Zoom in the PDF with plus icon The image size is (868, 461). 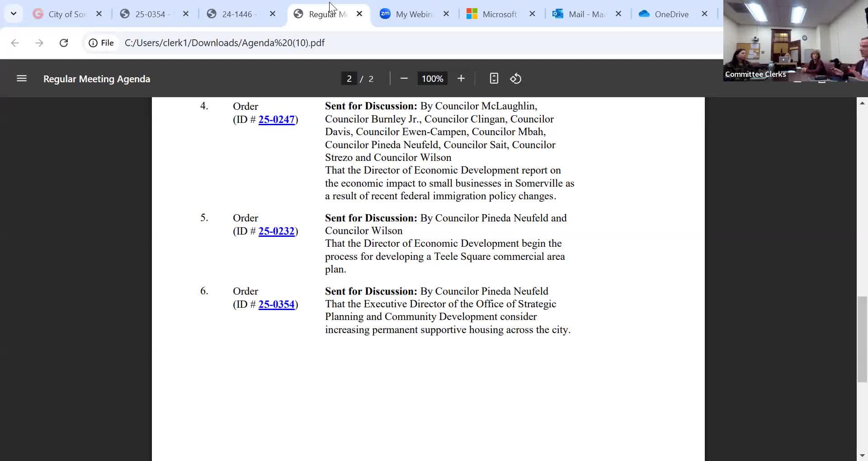pyautogui.click(x=461, y=78)
